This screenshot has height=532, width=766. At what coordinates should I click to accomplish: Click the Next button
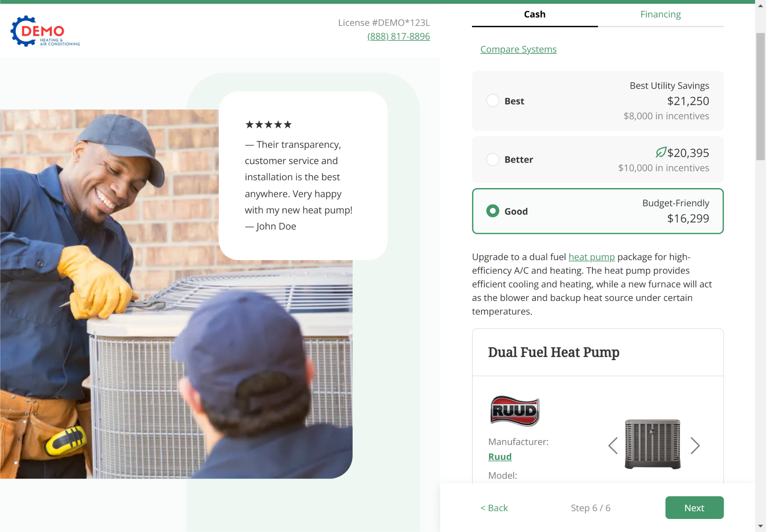(x=694, y=507)
